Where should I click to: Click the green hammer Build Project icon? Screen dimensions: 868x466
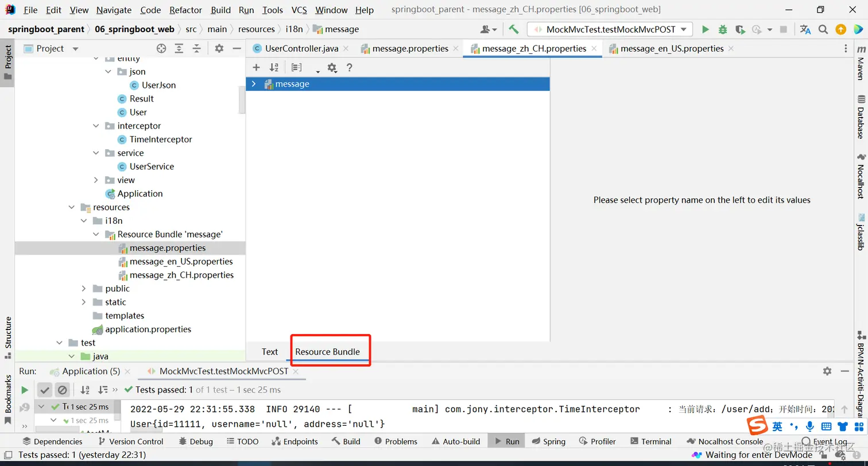click(x=514, y=29)
